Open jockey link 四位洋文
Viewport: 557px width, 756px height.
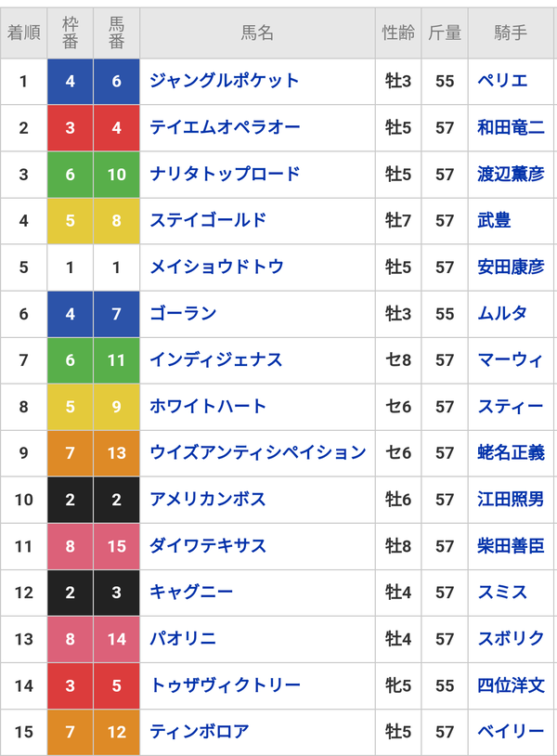click(511, 685)
